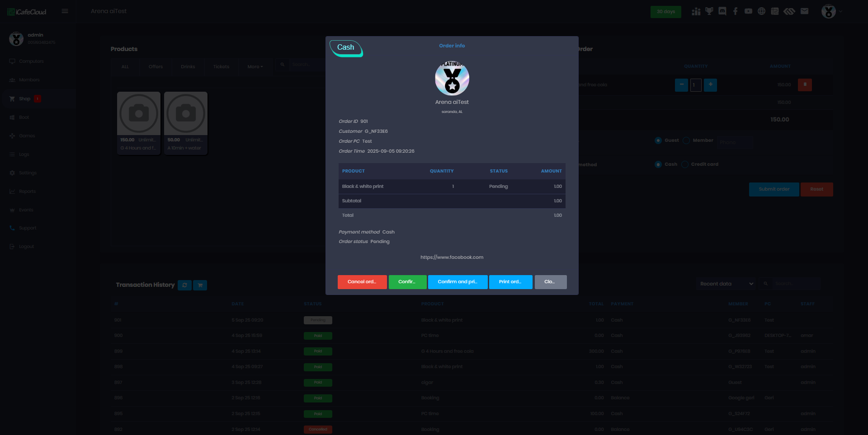Click the Transaction History search field
868x435 pixels.
point(795,284)
